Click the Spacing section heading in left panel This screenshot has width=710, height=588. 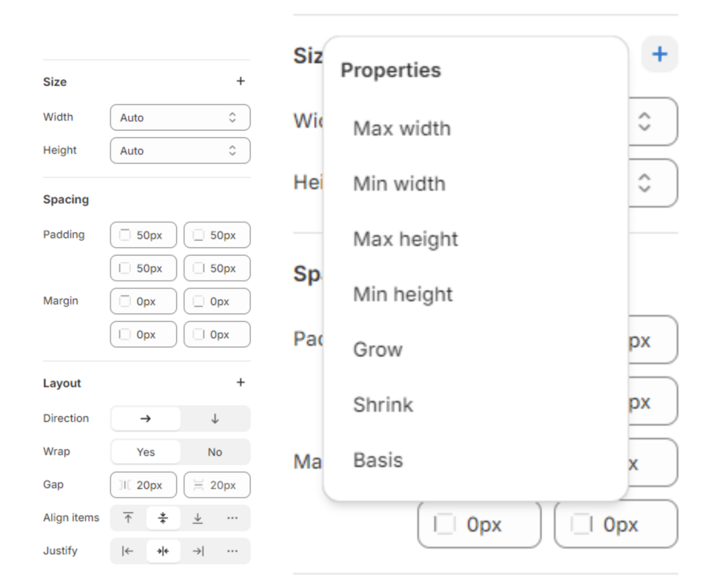[x=66, y=199]
